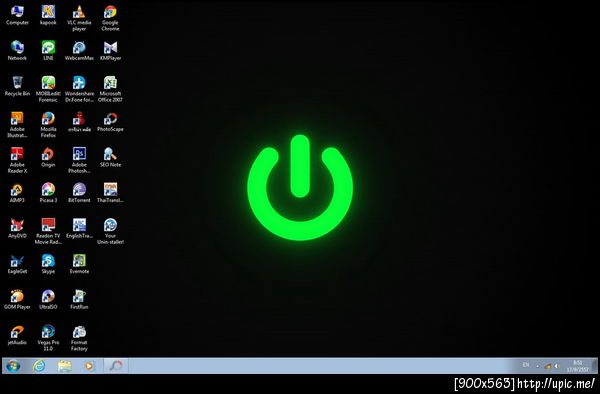Launch Your Unin-staller! shortcut
The image size is (600, 394).
coord(110,232)
